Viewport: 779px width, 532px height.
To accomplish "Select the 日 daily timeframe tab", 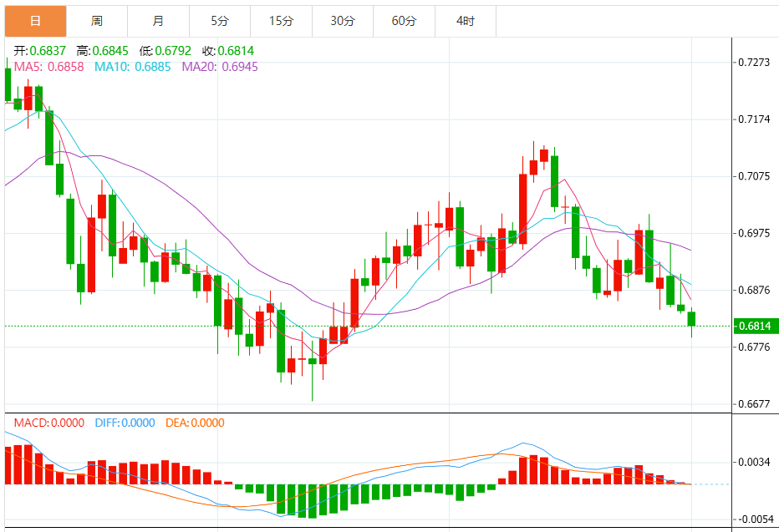I will [x=35, y=21].
